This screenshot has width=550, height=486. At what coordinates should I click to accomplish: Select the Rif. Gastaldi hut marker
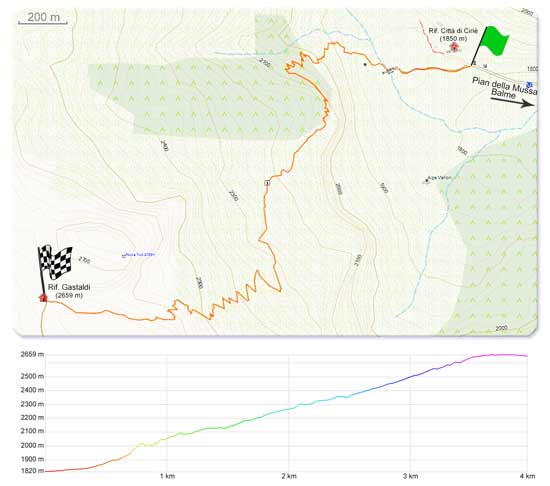coord(43,298)
